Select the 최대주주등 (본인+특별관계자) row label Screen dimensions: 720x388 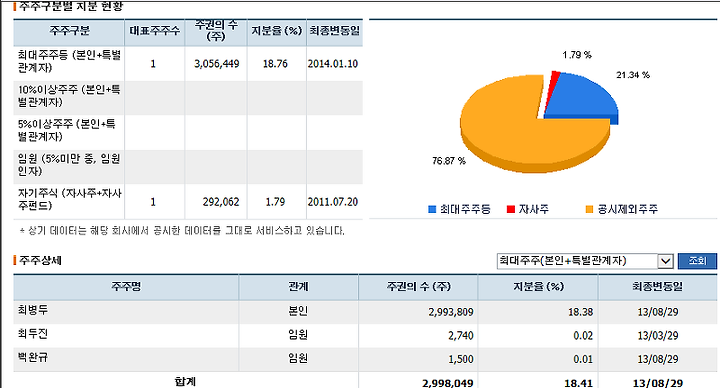click(69, 62)
